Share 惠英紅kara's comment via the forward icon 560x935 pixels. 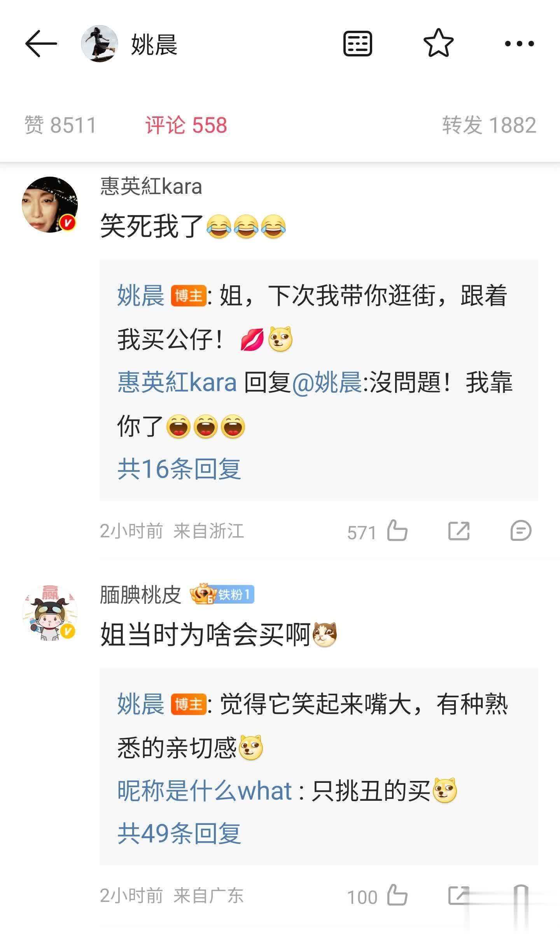point(459,531)
